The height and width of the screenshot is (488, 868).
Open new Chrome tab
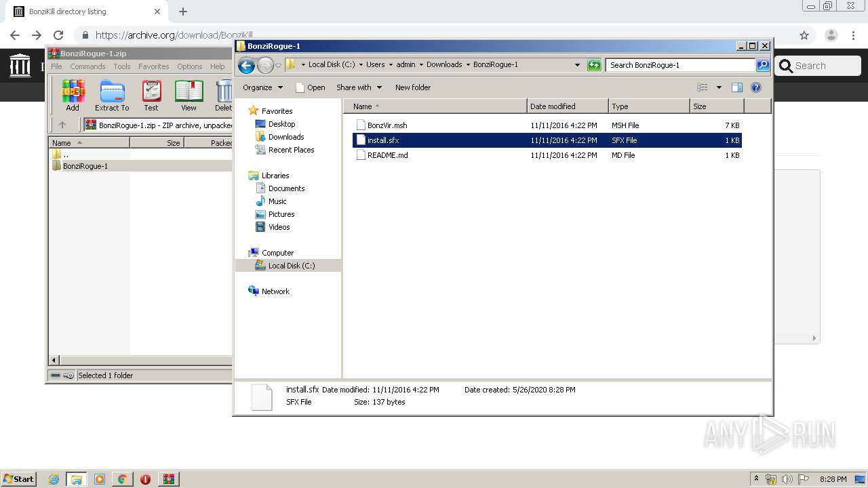(183, 12)
